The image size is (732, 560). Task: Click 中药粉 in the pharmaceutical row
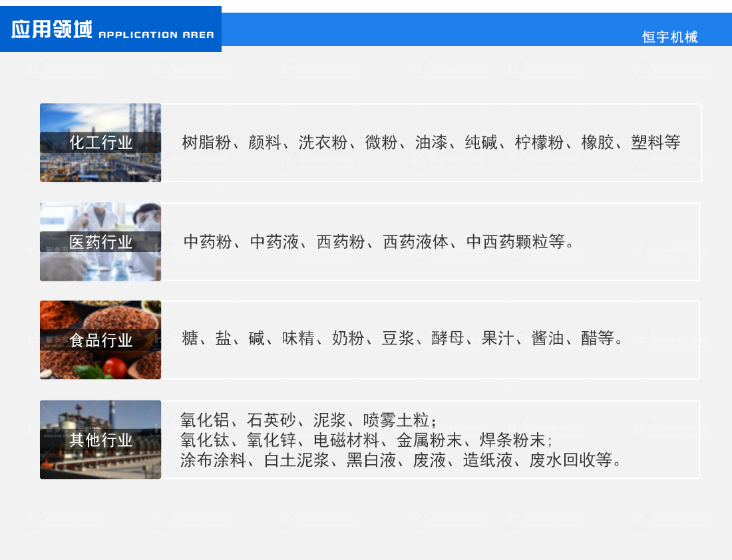(208, 241)
